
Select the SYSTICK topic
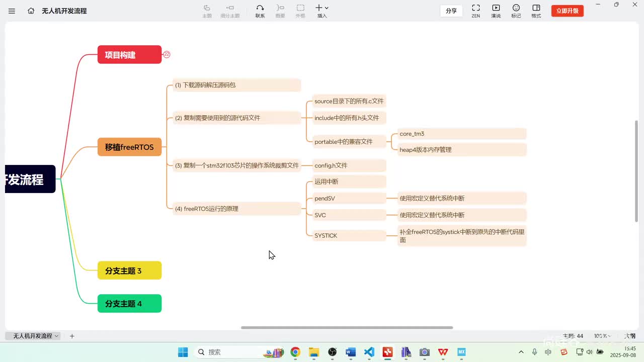pos(349,235)
